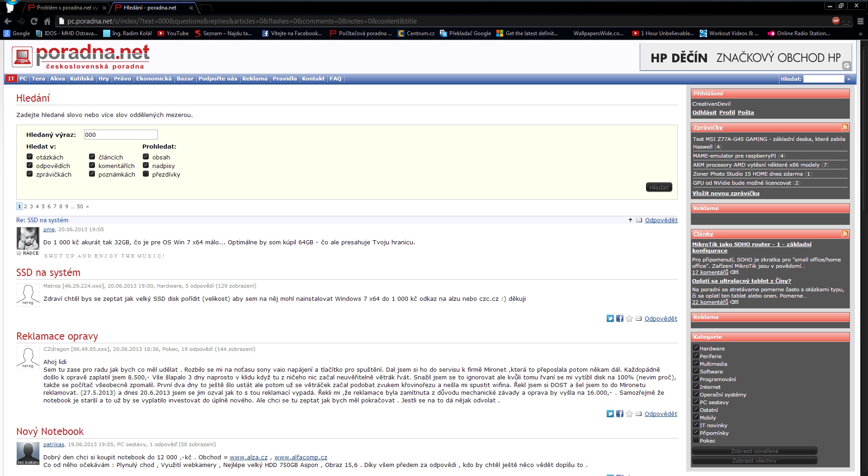The width and height of the screenshot is (868, 476).
Task: Go to next results page with »
Action: click(87, 206)
